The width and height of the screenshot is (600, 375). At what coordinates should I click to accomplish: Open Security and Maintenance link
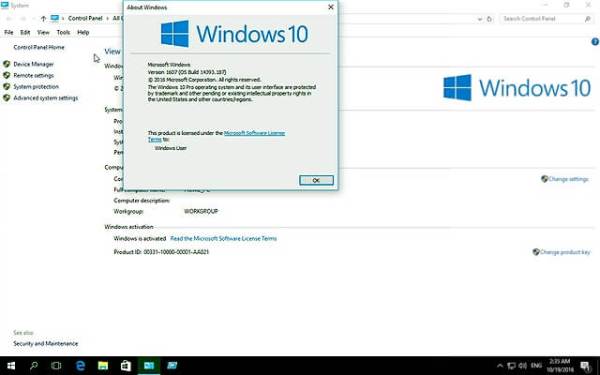pos(46,344)
